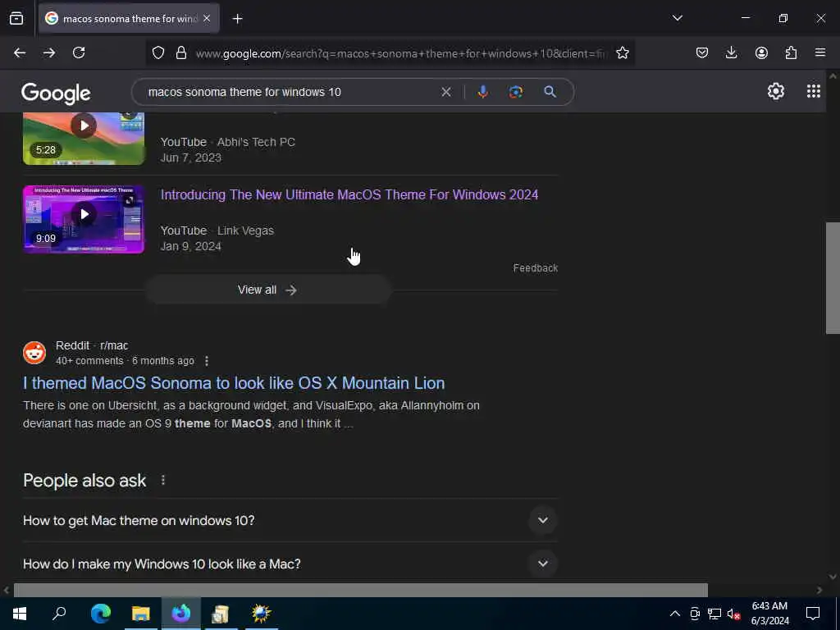Click the horizontal scrollbar thumb
This screenshot has height=630, width=840.
click(x=361, y=590)
